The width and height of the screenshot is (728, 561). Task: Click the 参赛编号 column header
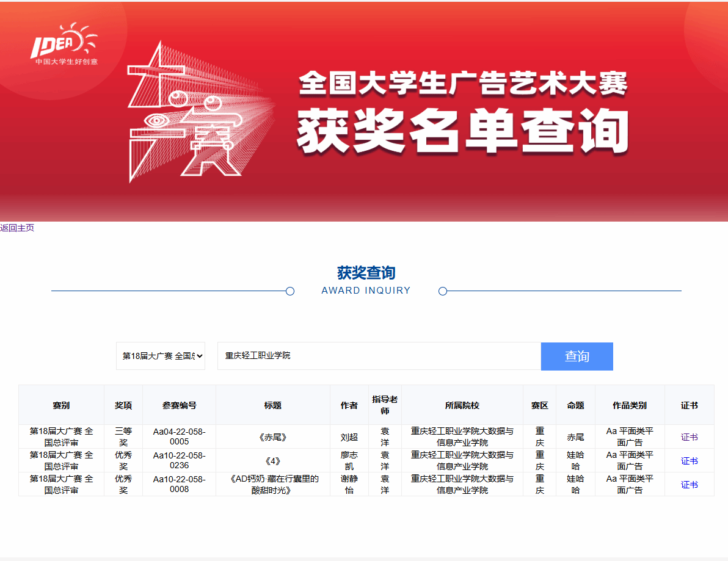tap(179, 405)
